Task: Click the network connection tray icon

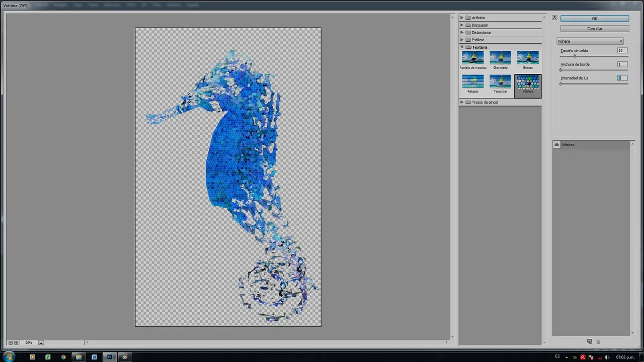Action: pos(599,357)
